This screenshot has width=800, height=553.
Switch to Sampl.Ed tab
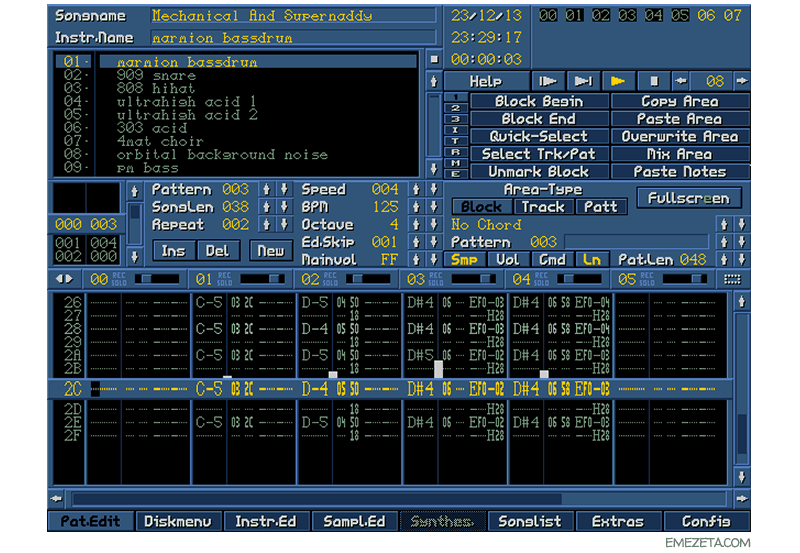click(x=354, y=521)
